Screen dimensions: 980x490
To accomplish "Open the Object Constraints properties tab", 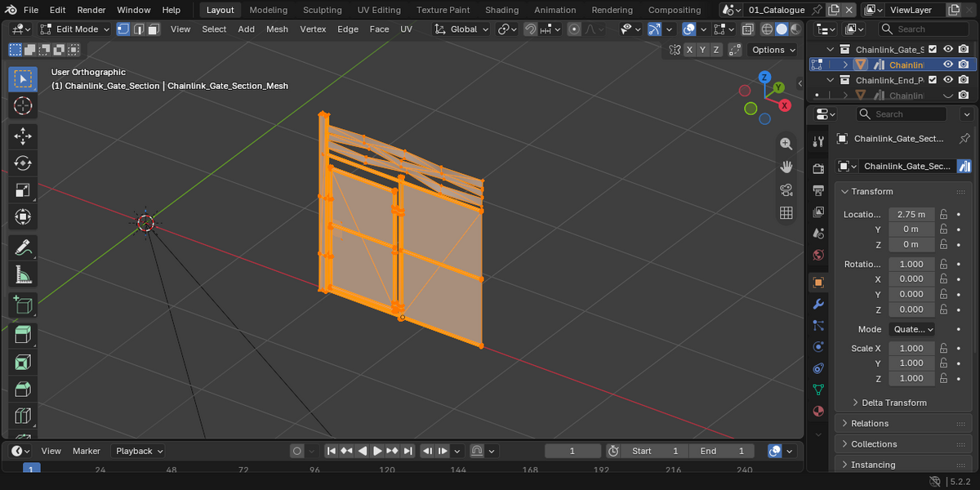I will (x=818, y=367).
